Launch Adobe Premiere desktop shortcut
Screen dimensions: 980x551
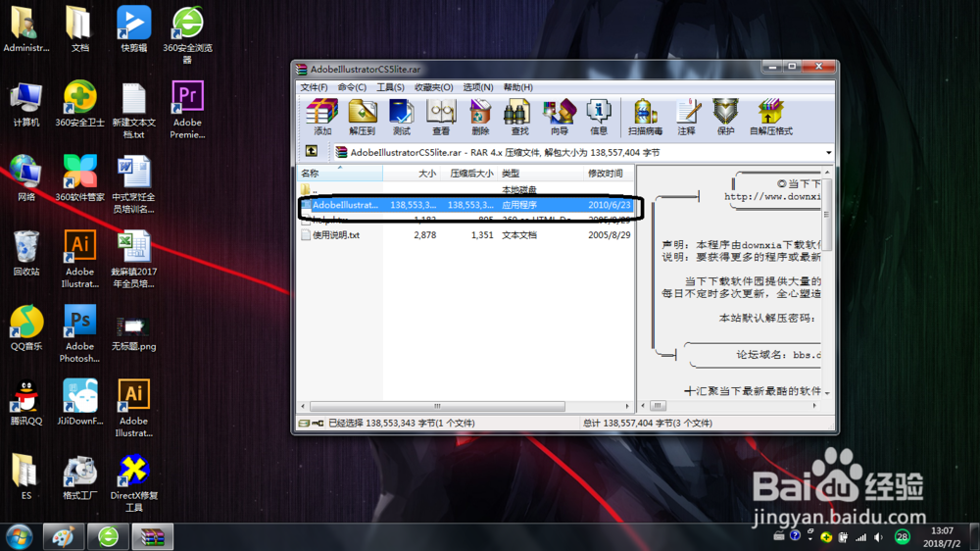point(187,110)
